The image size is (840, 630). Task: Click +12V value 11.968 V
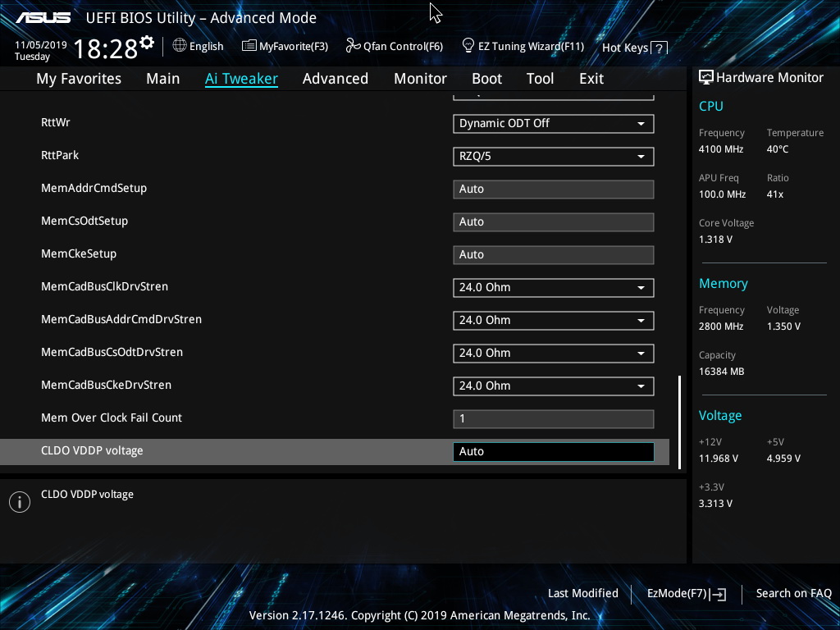point(719,459)
